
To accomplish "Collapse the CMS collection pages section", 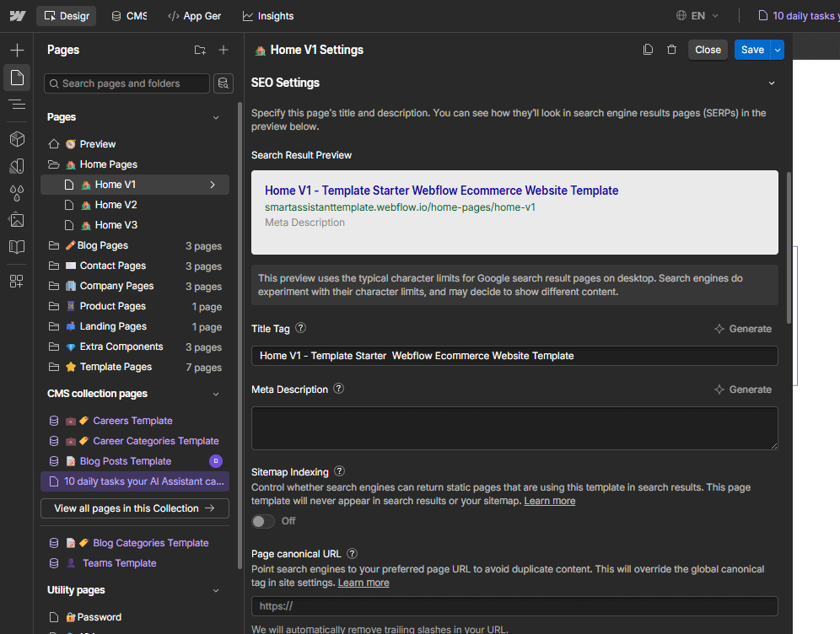I will pos(216,394).
